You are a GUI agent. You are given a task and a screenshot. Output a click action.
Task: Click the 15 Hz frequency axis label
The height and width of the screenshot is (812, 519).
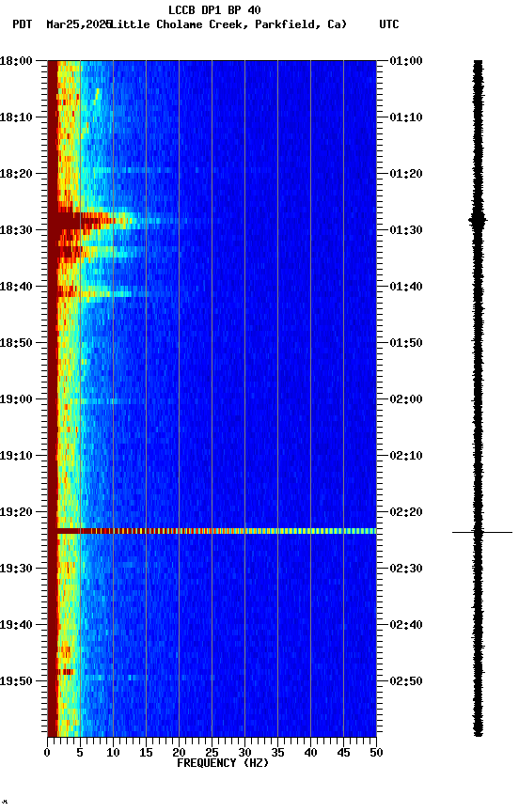point(146,753)
